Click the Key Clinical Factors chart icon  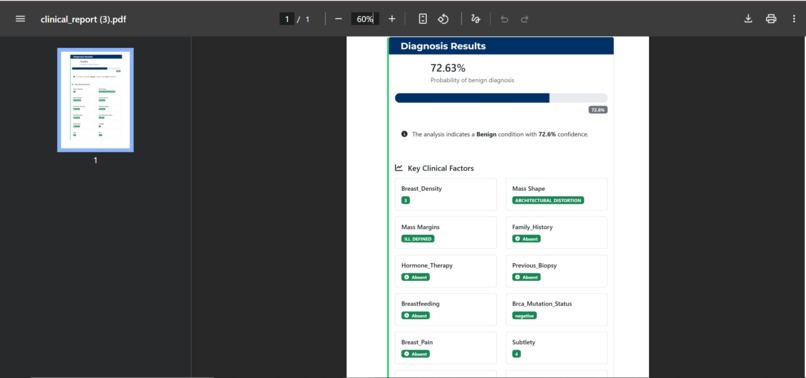pyautogui.click(x=398, y=168)
